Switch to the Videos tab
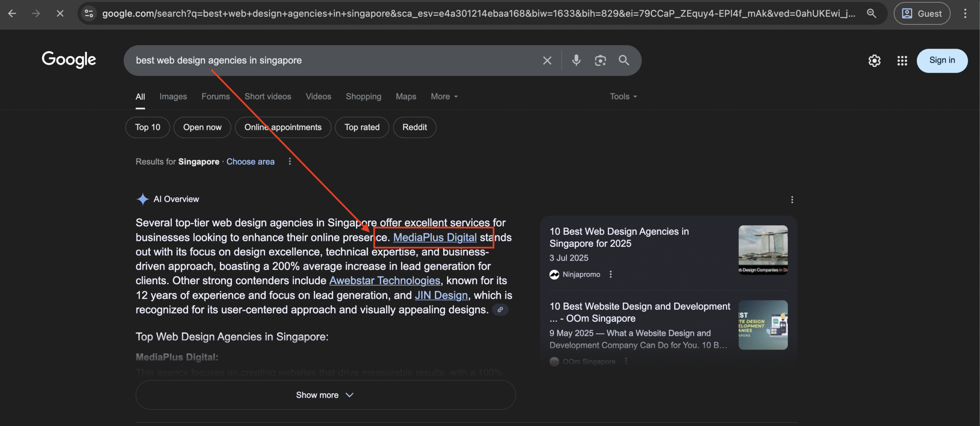Image resolution: width=980 pixels, height=426 pixels. click(x=318, y=97)
